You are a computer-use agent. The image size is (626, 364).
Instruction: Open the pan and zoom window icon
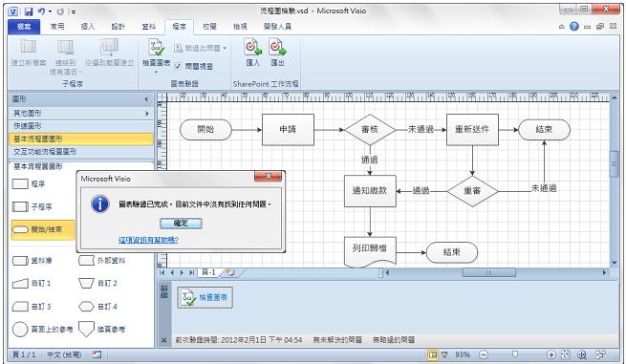tap(582, 354)
